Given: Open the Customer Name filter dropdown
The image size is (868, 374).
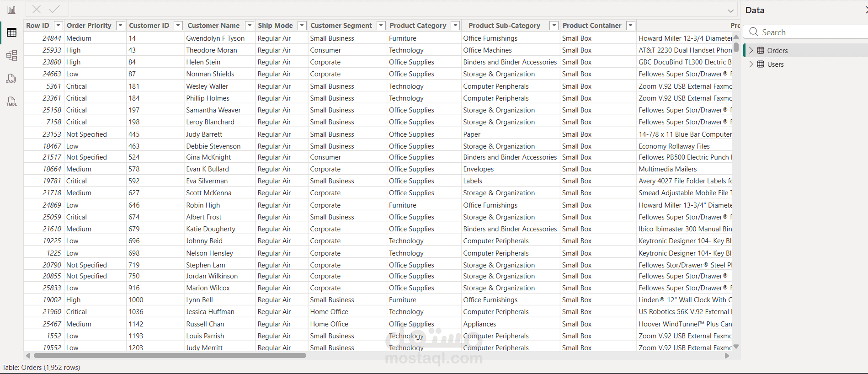Looking at the screenshot, I should pyautogui.click(x=250, y=26).
